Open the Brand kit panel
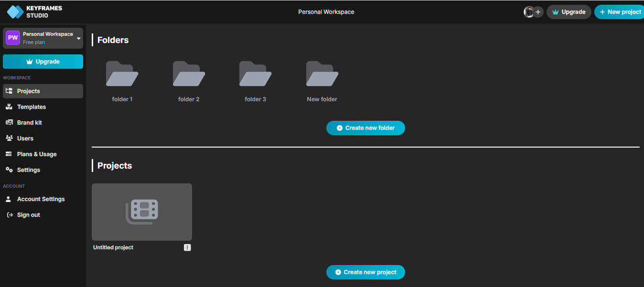 [29, 122]
